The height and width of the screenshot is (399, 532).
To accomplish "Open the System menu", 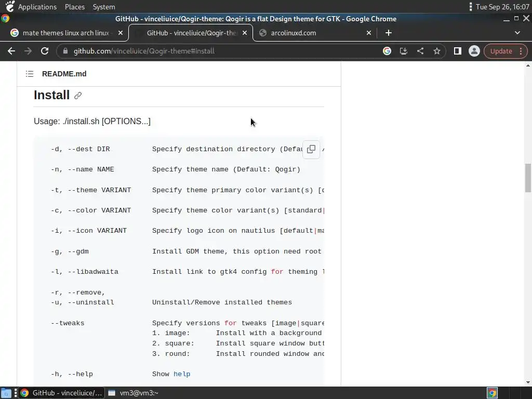I will click(x=104, y=7).
